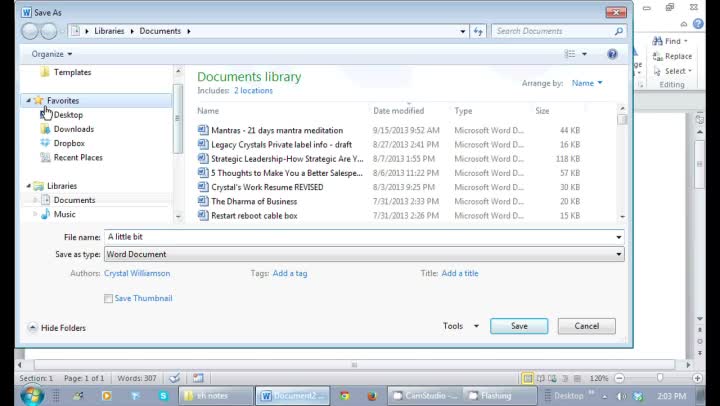Click the file list scroll down arrow
Screen dimensions: 720x406
(622, 216)
